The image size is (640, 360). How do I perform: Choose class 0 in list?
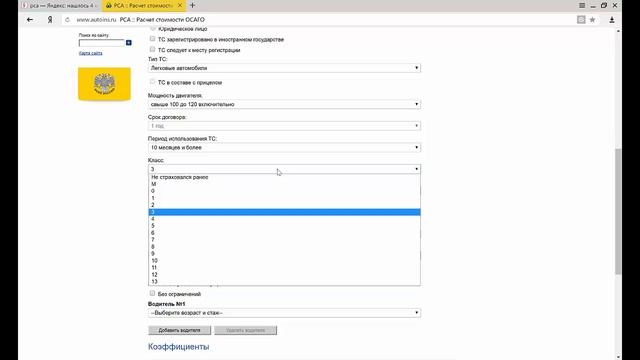pos(284,191)
